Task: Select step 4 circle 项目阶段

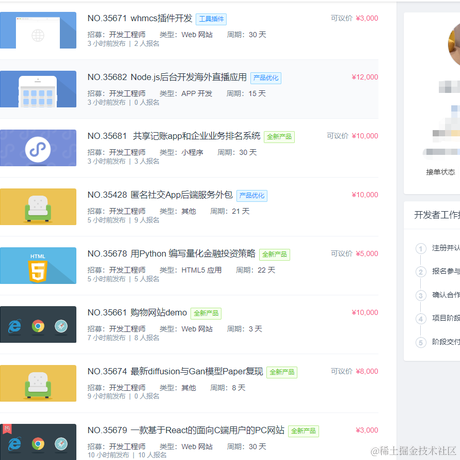Action: pos(421,319)
